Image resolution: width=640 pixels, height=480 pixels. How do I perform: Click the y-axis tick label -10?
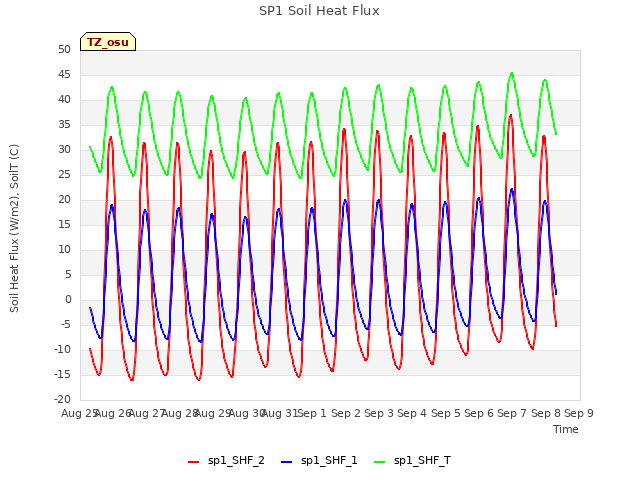click(63, 350)
